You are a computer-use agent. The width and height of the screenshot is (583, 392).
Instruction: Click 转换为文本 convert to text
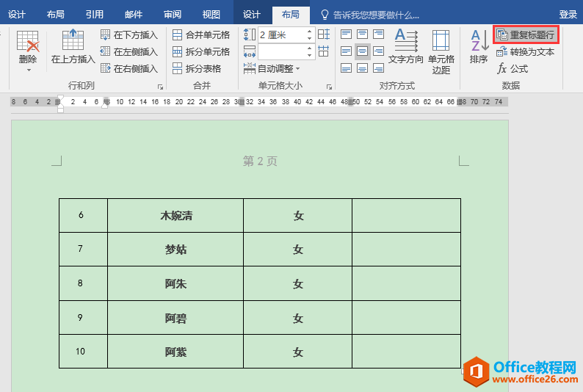[x=525, y=51]
